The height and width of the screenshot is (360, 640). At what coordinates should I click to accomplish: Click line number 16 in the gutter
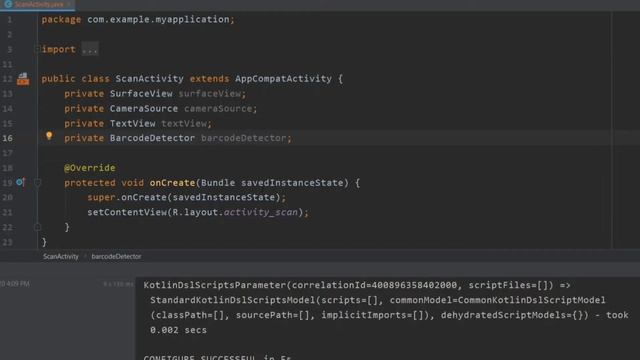(x=8, y=138)
